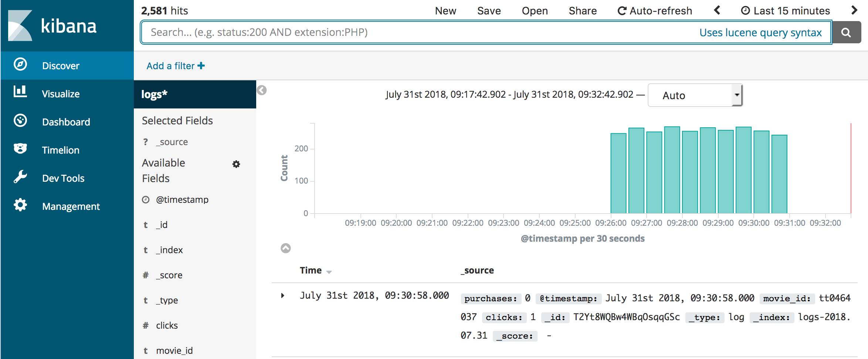This screenshot has width=868, height=359.
Task: Open the Management gear icon
Action: (20, 205)
